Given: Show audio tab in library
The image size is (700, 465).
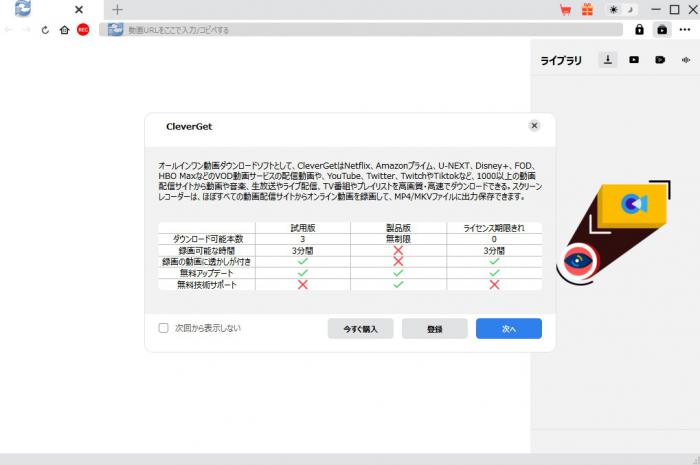Looking at the screenshot, I should click(x=686, y=60).
